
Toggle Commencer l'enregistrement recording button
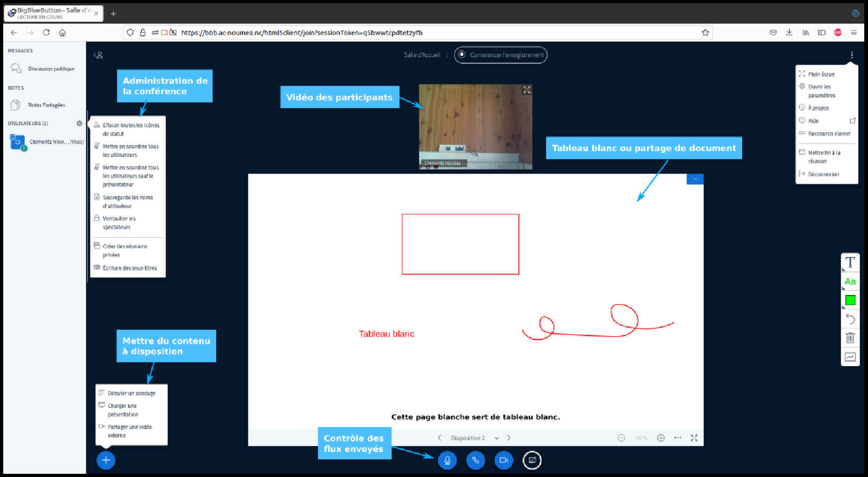[x=501, y=55]
